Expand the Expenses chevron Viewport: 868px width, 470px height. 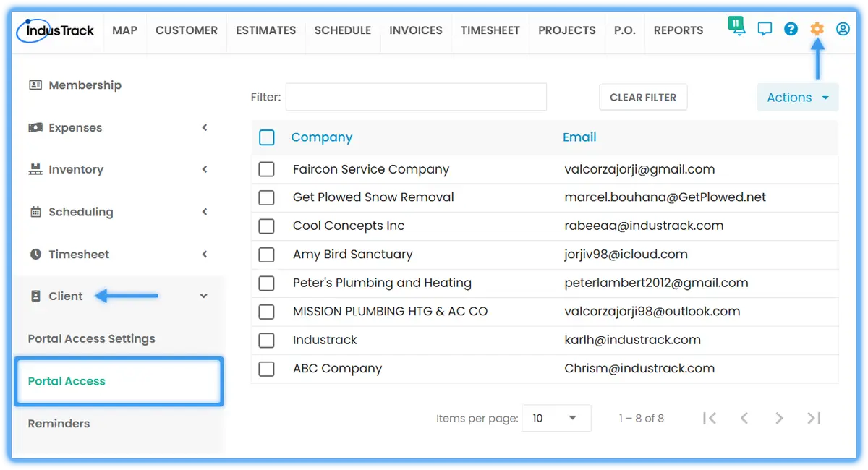(205, 127)
